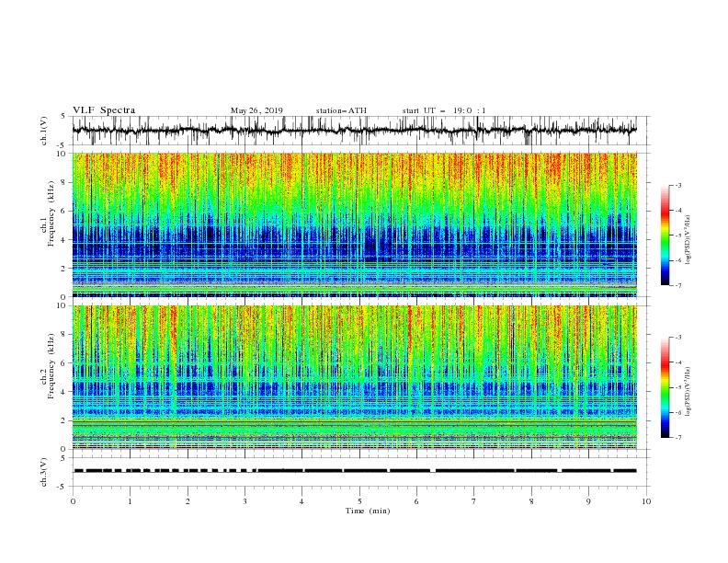Click the "ch.3(V)" axis label
Image resolution: width=728 pixels, height=563 pixels.
click(x=44, y=472)
